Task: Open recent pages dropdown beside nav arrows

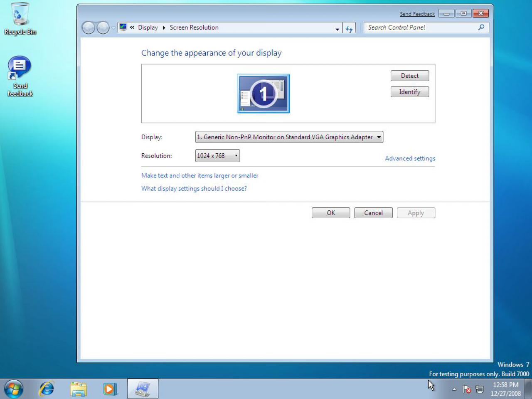Action: pos(113,28)
